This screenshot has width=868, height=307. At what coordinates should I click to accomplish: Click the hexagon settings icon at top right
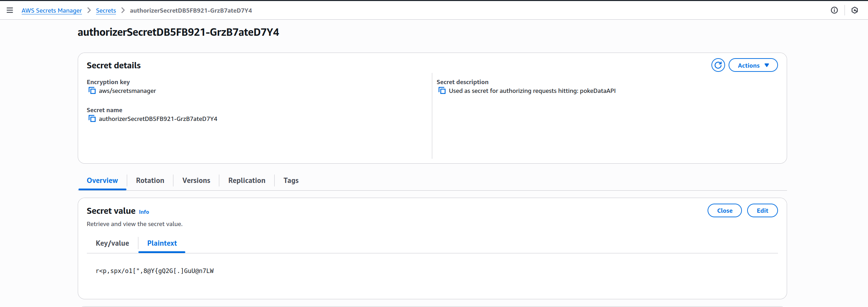click(855, 10)
